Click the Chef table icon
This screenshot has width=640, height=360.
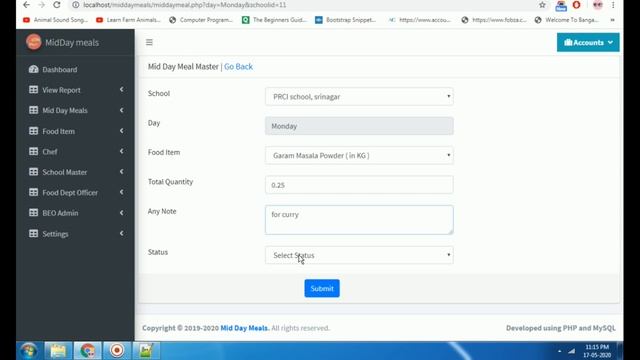[x=33, y=151]
